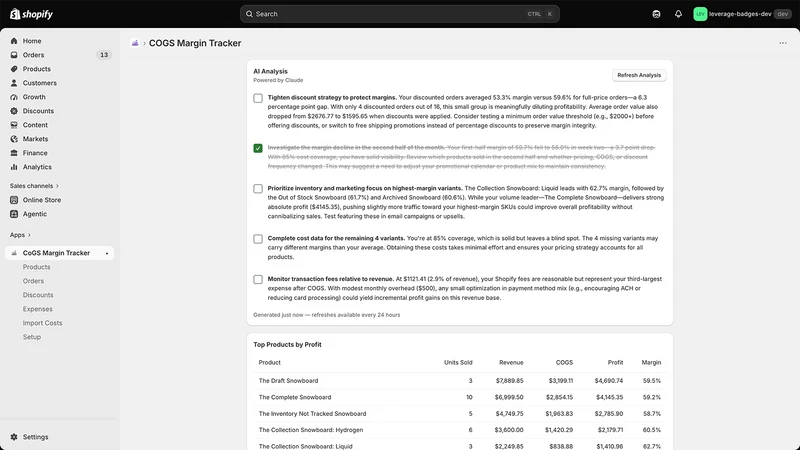Click the Analytics link
Viewport: 800px width, 450px height.
[x=37, y=167]
